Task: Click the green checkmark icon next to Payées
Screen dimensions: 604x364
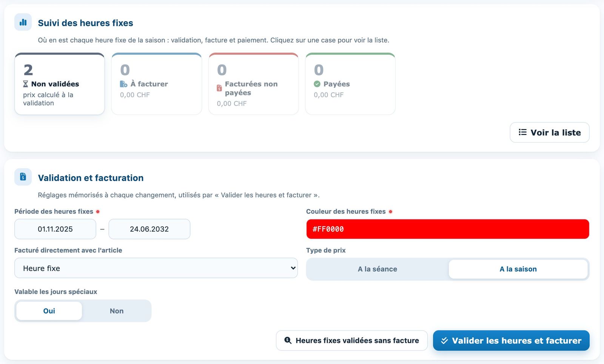Action: click(x=317, y=84)
